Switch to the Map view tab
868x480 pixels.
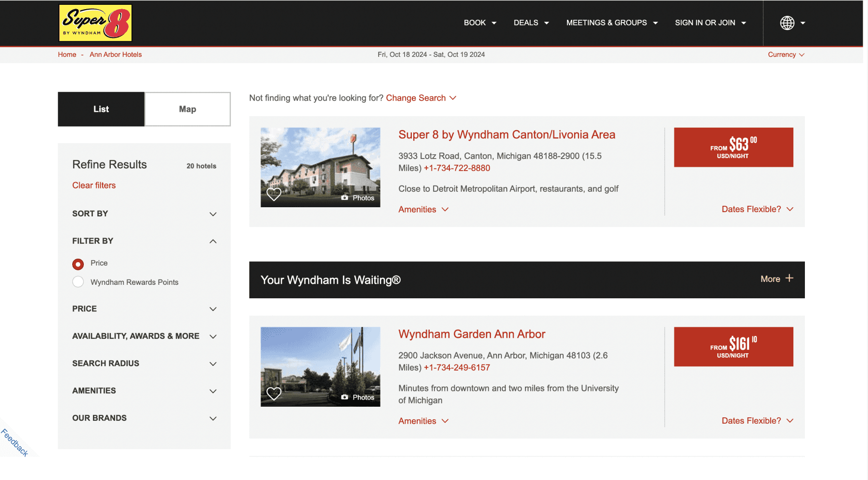click(x=187, y=109)
